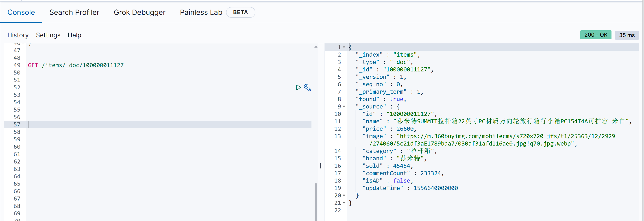The width and height of the screenshot is (644, 221).
Task: Open console Settings
Action: [x=48, y=35]
